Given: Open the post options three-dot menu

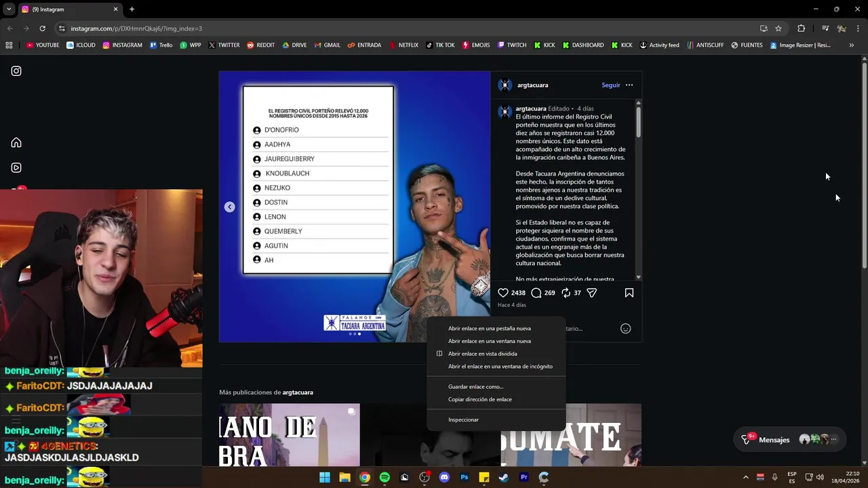Looking at the screenshot, I should click(629, 85).
